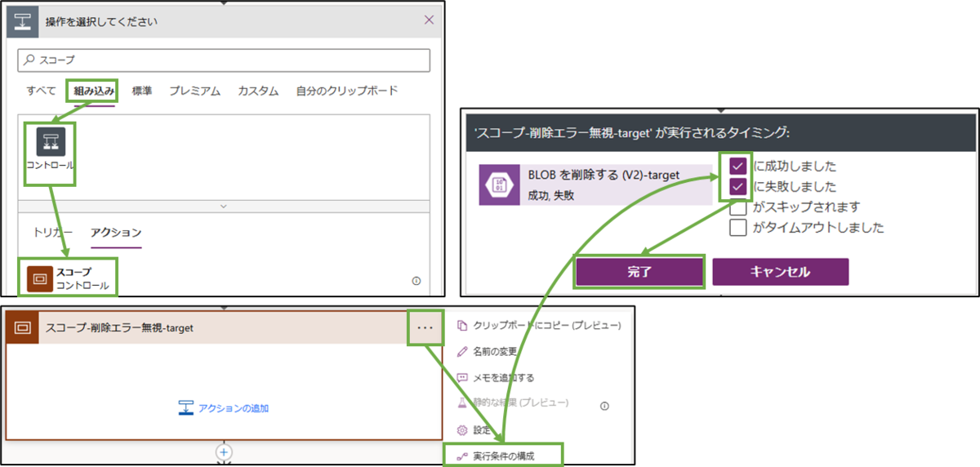
Task: Click the info icon beside スコープ action
Action: (x=416, y=280)
